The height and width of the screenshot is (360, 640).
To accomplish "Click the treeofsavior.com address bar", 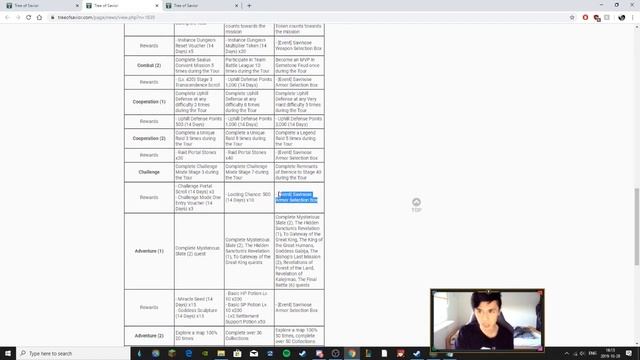I will click(310, 18).
